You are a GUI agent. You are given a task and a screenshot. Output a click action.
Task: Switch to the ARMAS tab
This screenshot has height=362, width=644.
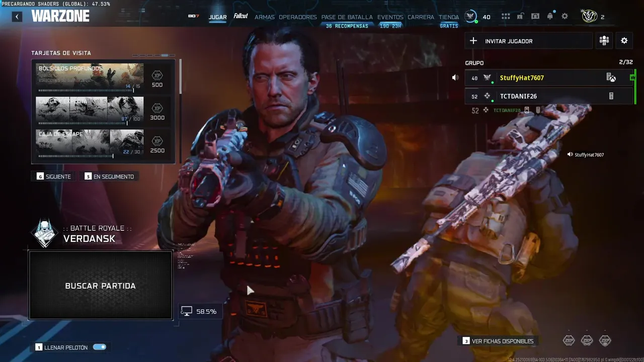tap(265, 17)
